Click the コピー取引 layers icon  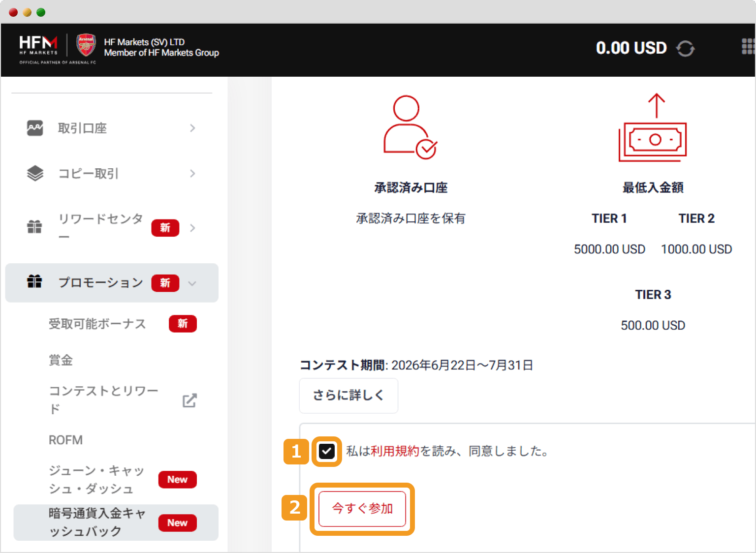click(x=35, y=173)
